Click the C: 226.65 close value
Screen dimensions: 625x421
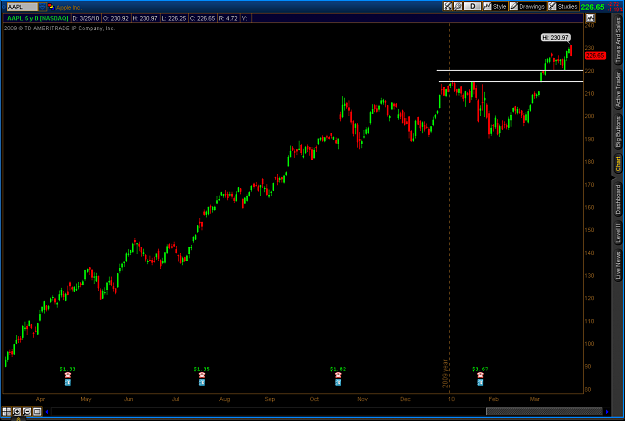[x=202, y=18]
